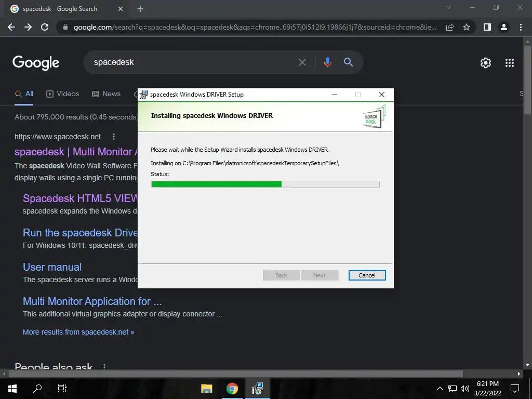
Task: Open Task View on taskbar
Action: (62, 389)
